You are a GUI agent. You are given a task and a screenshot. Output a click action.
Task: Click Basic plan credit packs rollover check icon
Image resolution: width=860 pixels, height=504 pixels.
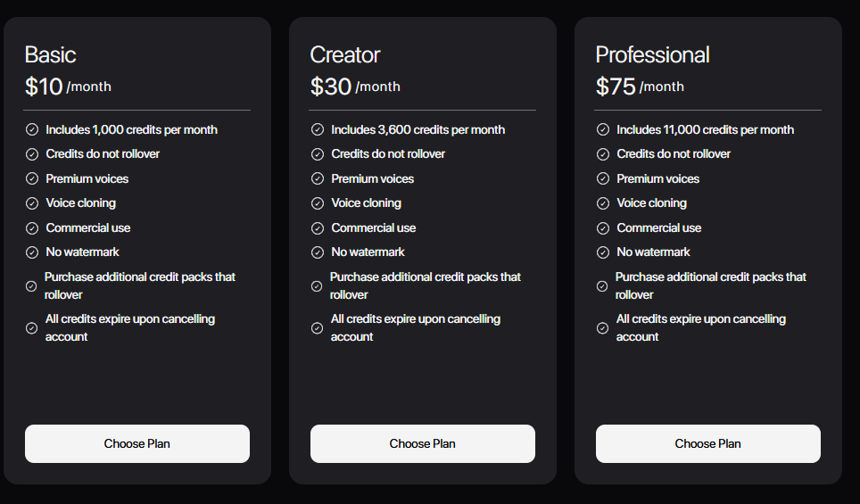tap(31, 286)
